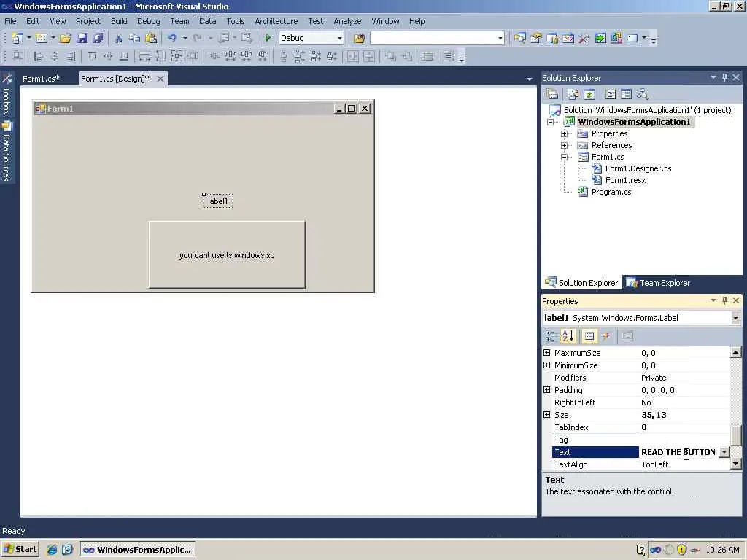Toggle auto-hide pin on Properties panel
The width and height of the screenshot is (747, 560).
724,300
